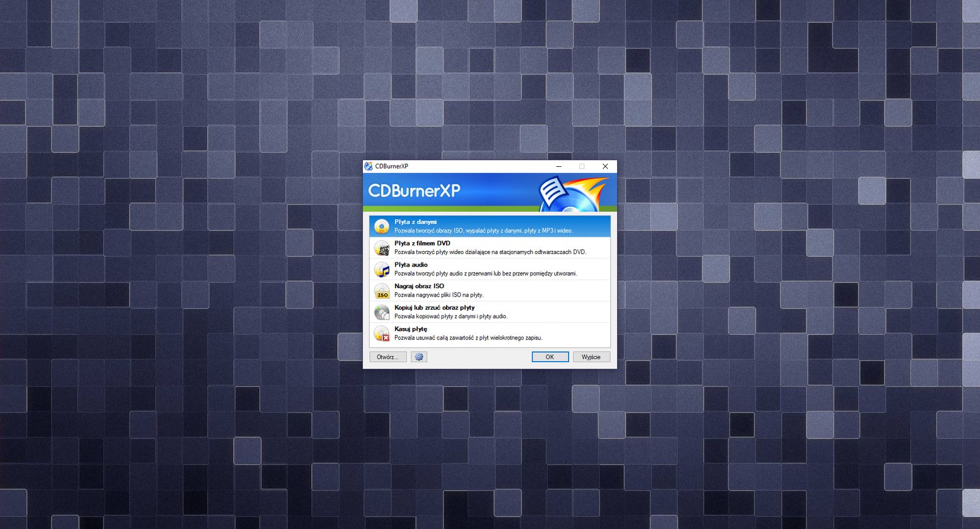The height and width of the screenshot is (529, 980).
Task: Click description about audio discs with gaps
Action: [485, 273]
